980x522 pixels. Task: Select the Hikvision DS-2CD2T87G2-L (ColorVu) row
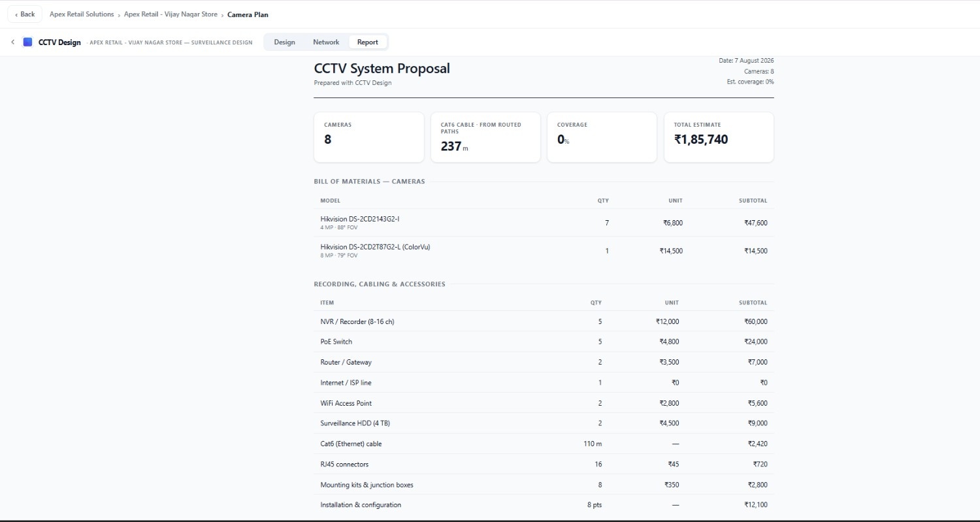[544, 251]
